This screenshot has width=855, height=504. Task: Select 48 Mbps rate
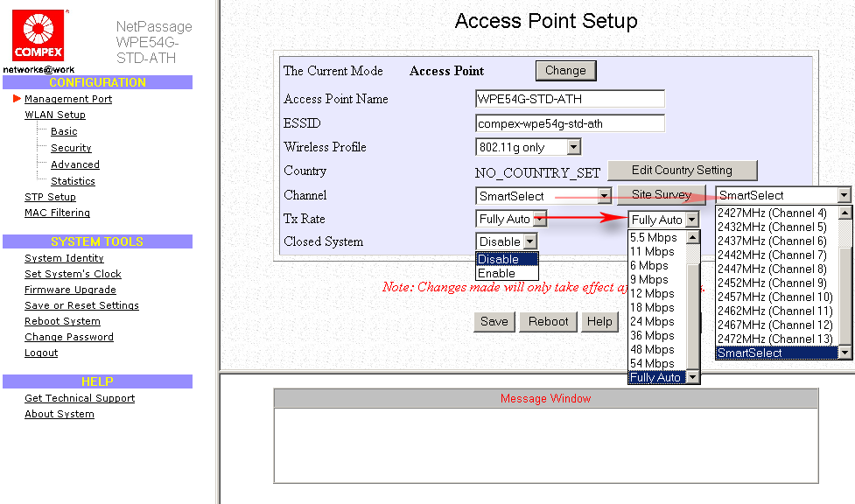657,350
